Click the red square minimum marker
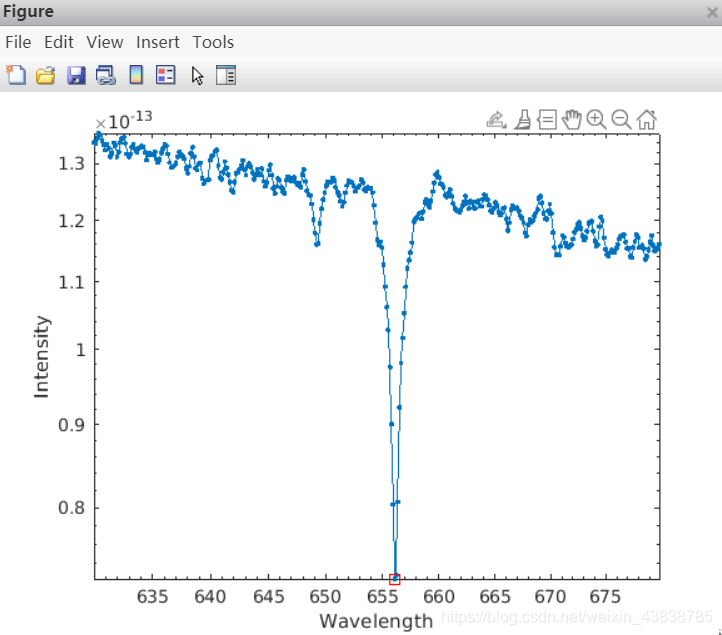The width and height of the screenshot is (722, 635). [x=395, y=578]
